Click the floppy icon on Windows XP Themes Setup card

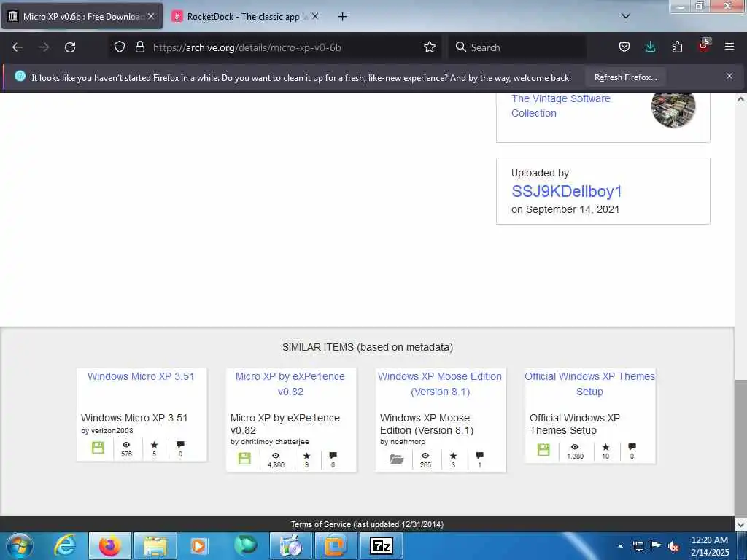(x=543, y=449)
